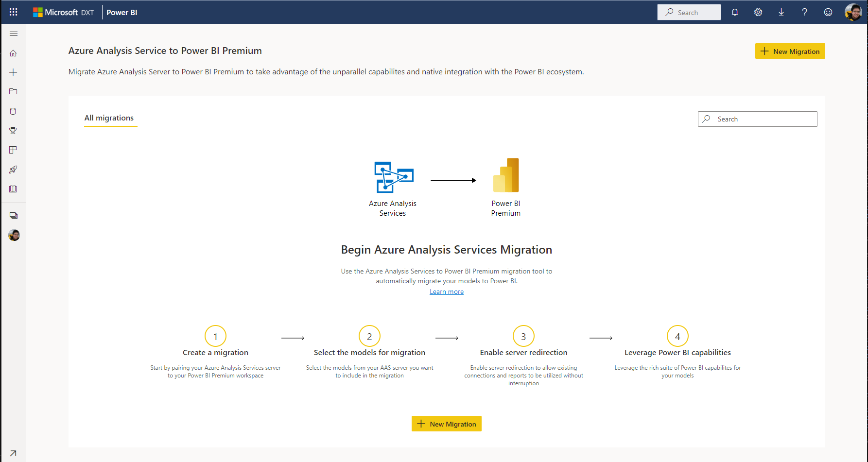Select the Metrics trophy icon
868x462 pixels.
point(13,130)
